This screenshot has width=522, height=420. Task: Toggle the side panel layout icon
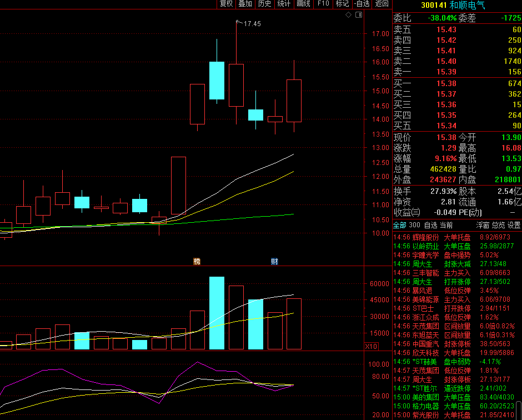(x=359, y=14)
